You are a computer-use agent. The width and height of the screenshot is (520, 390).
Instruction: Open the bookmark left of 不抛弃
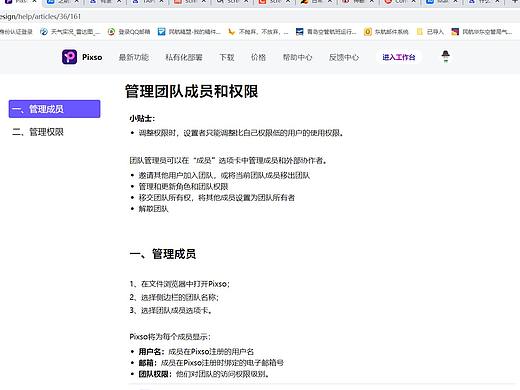pyautogui.click(x=189, y=32)
